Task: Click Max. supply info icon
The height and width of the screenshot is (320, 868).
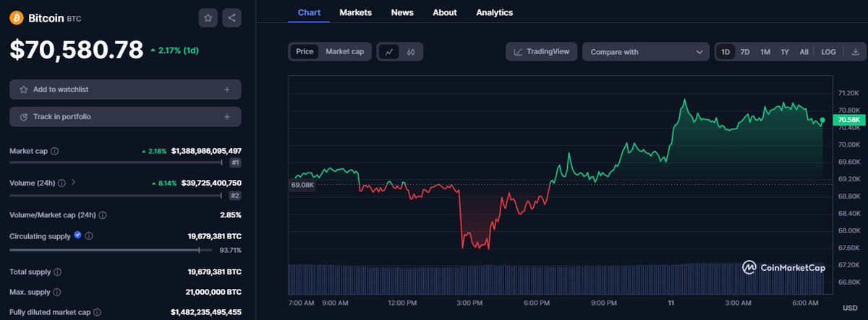Action: 56,293
